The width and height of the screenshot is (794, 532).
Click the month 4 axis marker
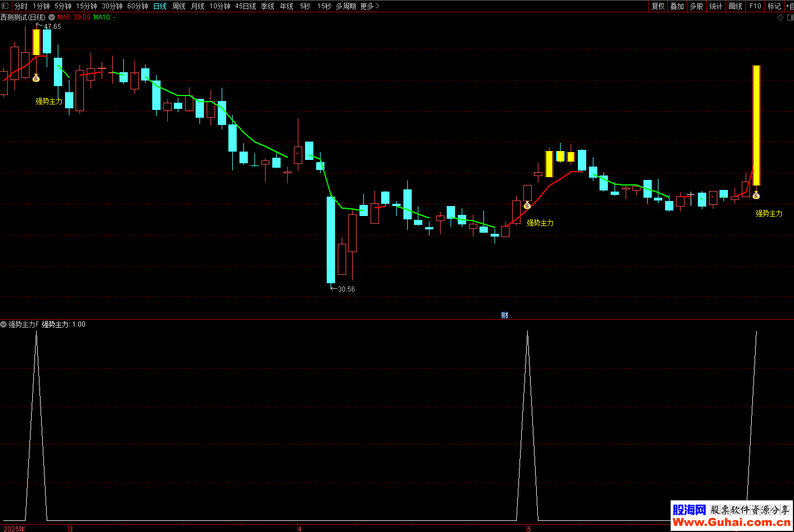(300, 529)
